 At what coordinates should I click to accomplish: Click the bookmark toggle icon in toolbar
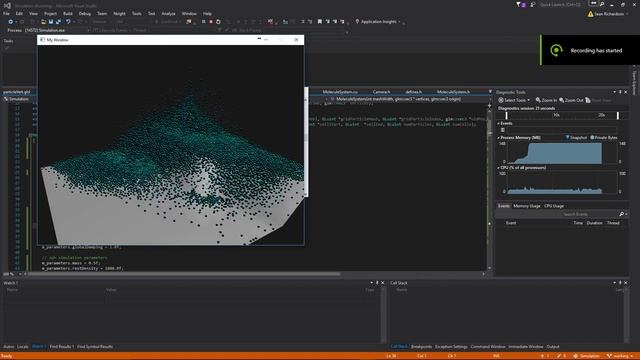point(319,22)
